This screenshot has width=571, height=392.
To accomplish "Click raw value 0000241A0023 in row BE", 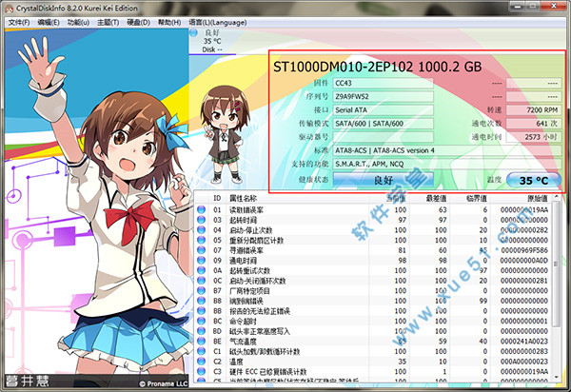I will pos(524,342).
